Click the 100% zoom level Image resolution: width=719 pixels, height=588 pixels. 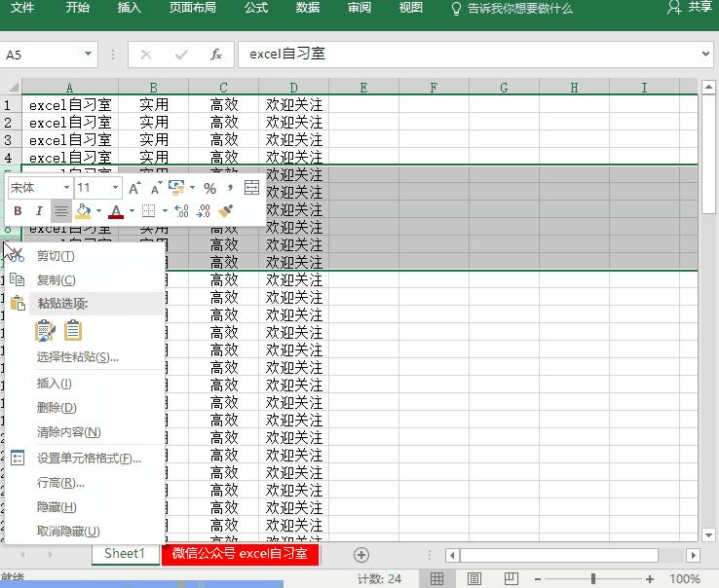pos(685,579)
